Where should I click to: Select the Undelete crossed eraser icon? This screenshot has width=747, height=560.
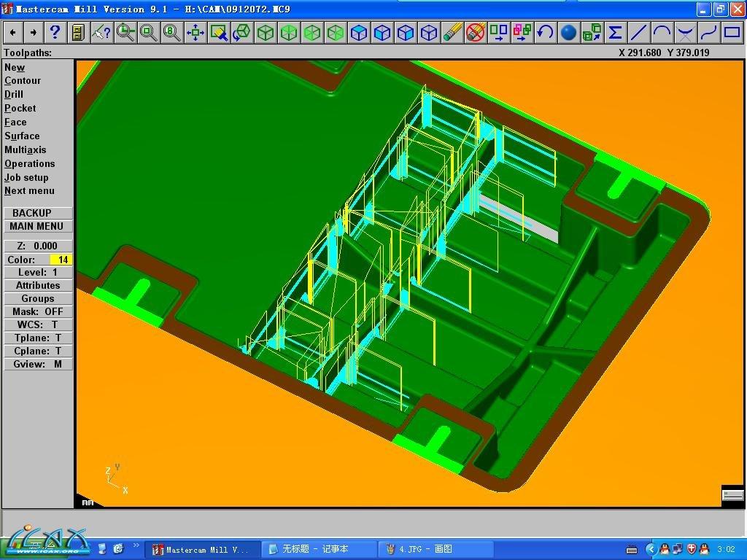475,33
